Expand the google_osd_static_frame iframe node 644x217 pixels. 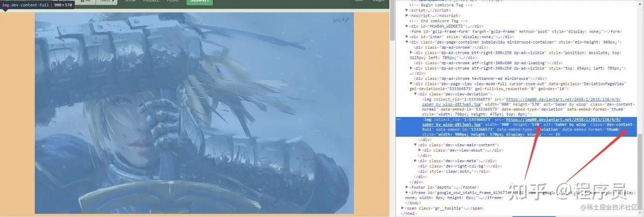(x=408, y=192)
